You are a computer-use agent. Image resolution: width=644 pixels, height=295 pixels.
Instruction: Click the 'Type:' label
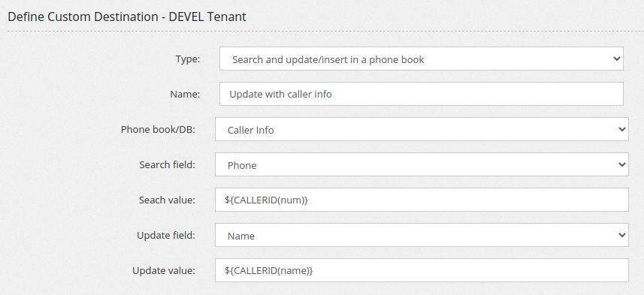[188, 59]
